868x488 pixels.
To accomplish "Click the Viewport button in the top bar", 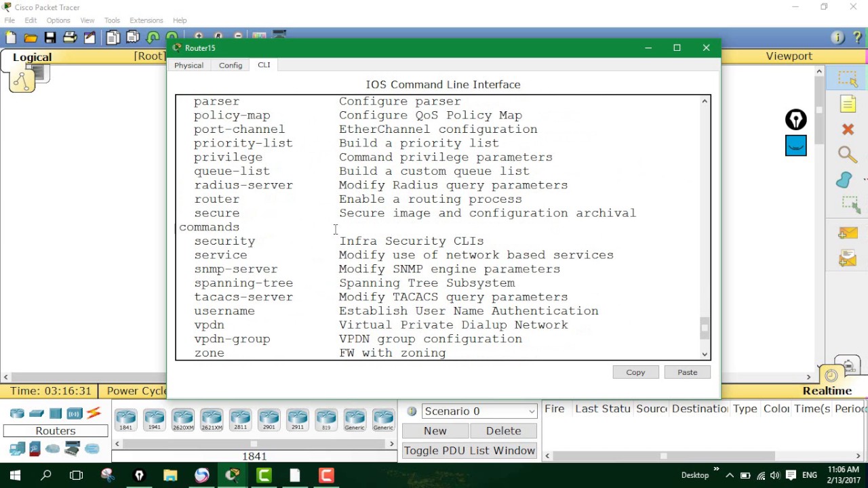I will coord(789,56).
